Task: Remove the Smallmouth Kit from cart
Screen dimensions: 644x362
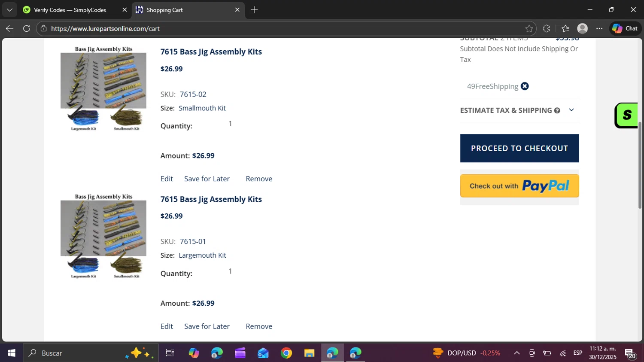Action: point(259,179)
